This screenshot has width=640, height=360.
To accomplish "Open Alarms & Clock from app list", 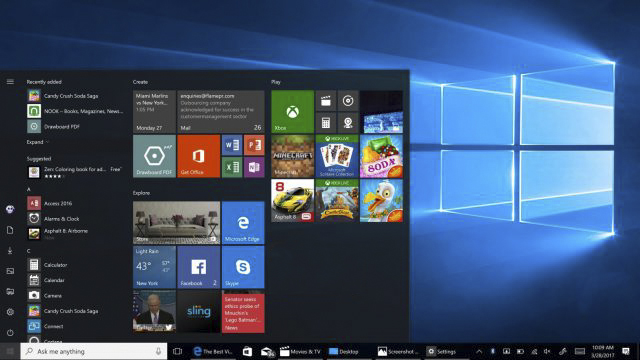I will click(76, 218).
